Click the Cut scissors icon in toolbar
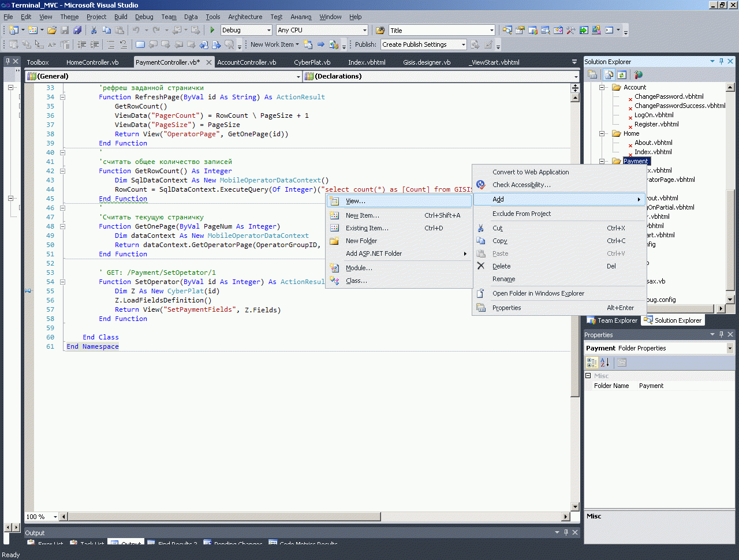This screenshot has width=739, height=560. [94, 30]
